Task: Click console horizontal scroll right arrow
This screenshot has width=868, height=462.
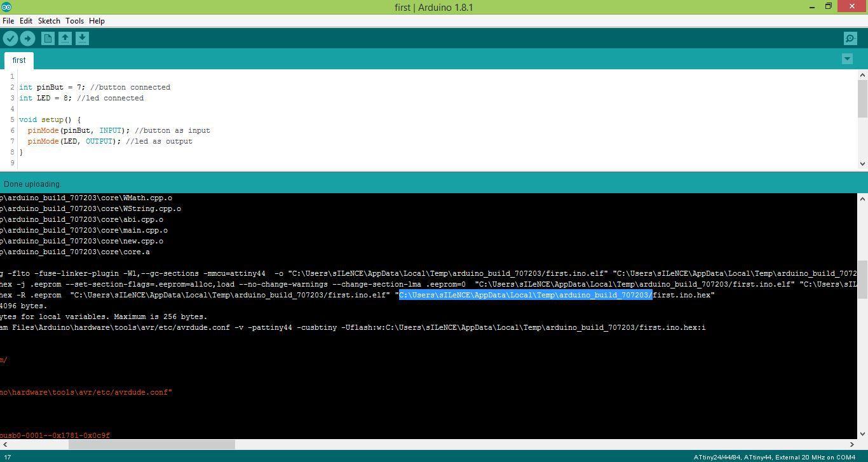Action: pos(852,444)
